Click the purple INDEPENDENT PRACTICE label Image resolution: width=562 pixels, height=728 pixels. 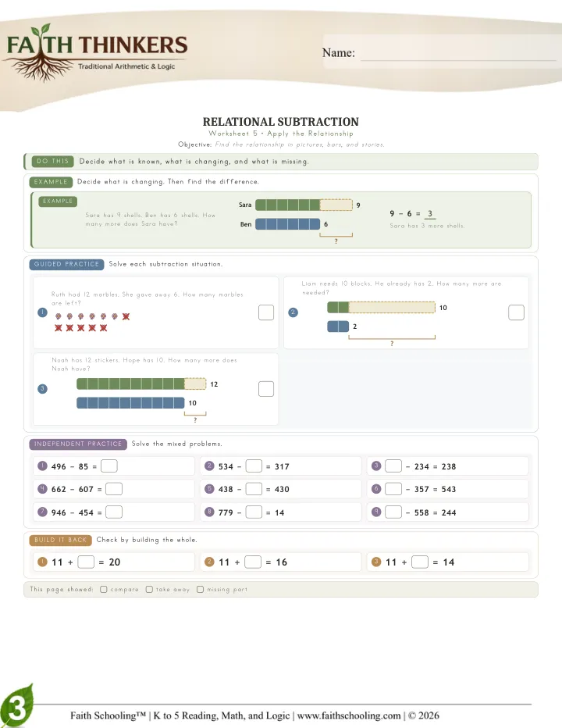(x=78, y=444)
